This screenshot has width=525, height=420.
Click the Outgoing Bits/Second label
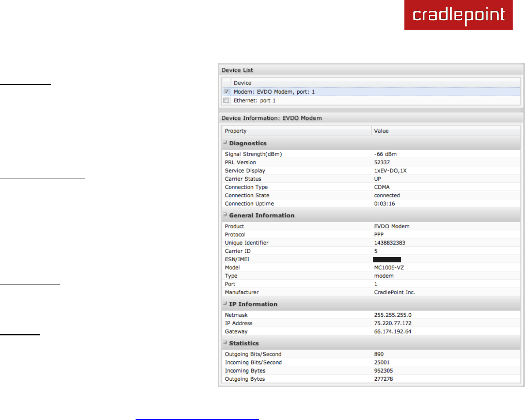click(x=253, y=354)
